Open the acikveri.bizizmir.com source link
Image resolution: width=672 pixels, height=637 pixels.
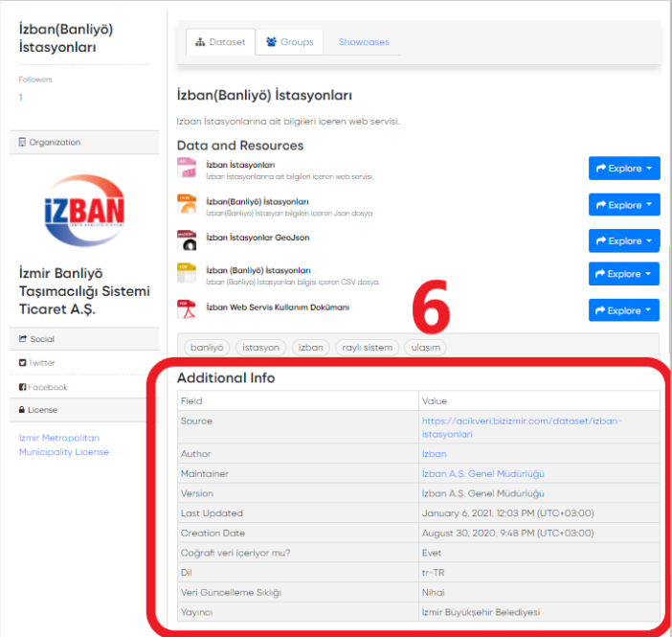522,427
